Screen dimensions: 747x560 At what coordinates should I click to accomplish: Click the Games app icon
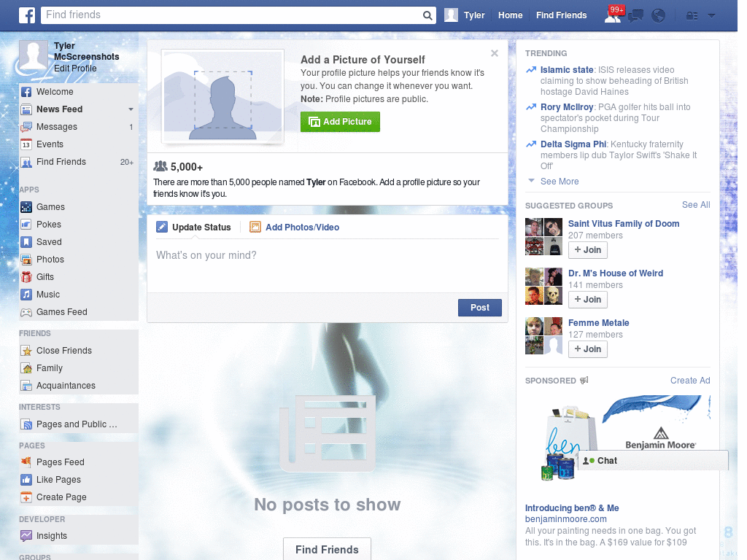point(26,207)
